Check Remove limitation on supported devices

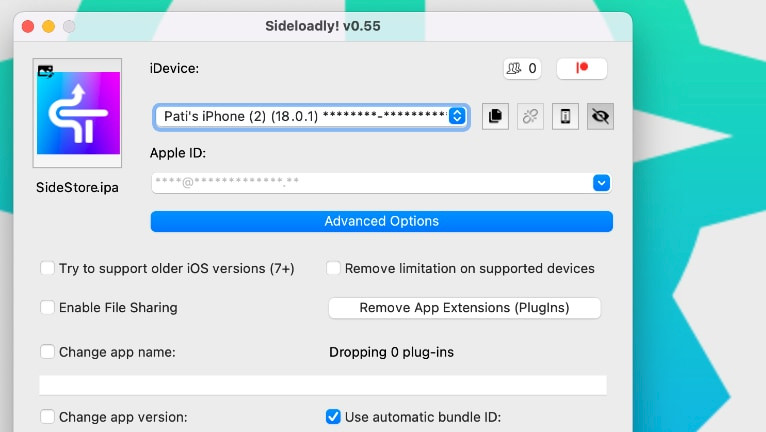pos(333,268)
